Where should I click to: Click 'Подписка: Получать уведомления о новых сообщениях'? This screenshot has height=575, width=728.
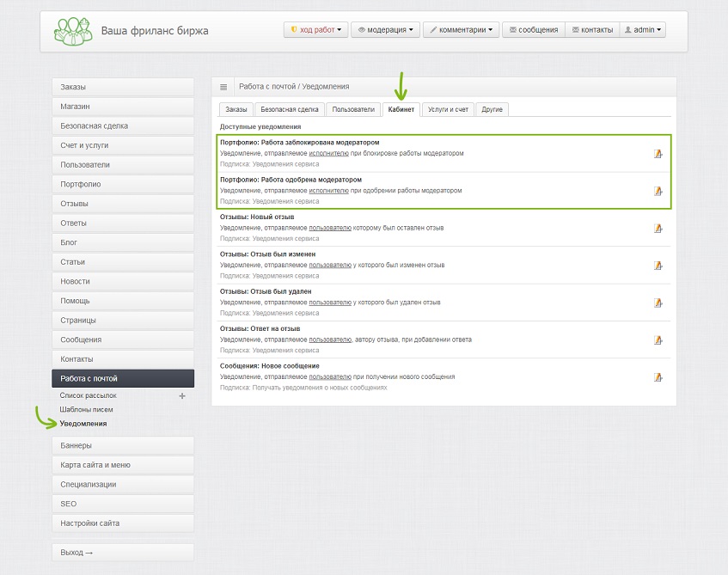[303, 388]
